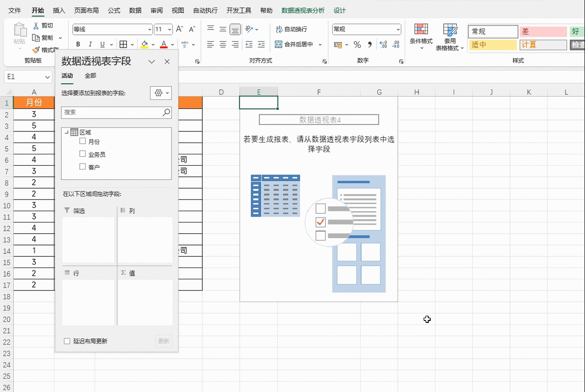This screenshot has height=392, width=585.
Task: Open the merge and center dropdown arrow
Action: point(320,45)
